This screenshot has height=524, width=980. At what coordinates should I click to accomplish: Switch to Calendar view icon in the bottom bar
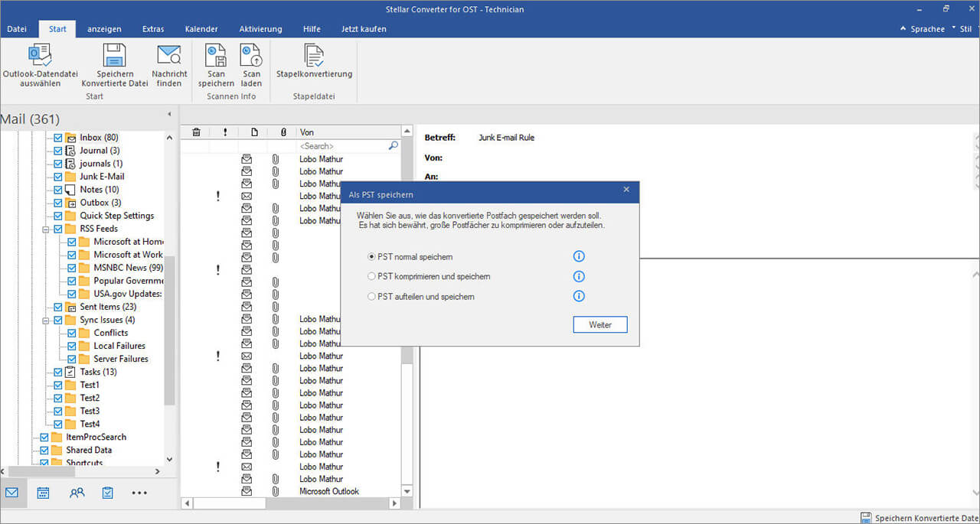pyautogui.click(x=44, y=493)
